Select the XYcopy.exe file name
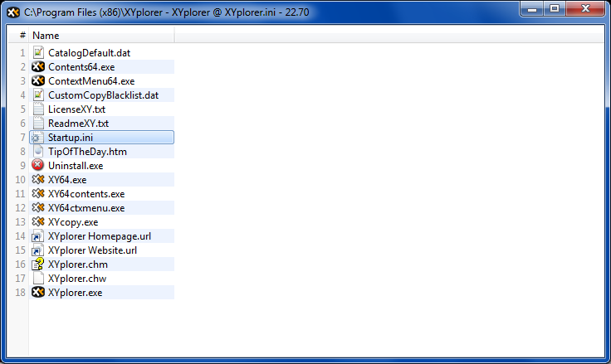 73,222
